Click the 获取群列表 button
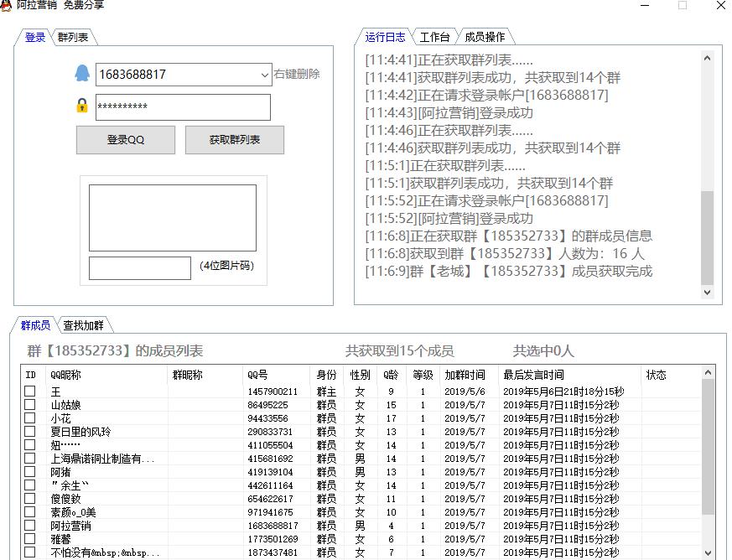This screenshot has width=732, height=560. tap(234, 139)
